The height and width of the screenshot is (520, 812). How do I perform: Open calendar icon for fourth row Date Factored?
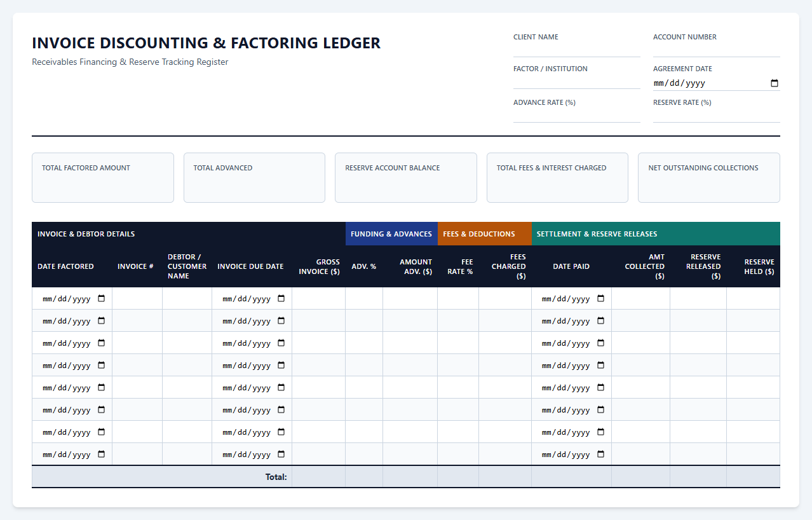[102, 365]
